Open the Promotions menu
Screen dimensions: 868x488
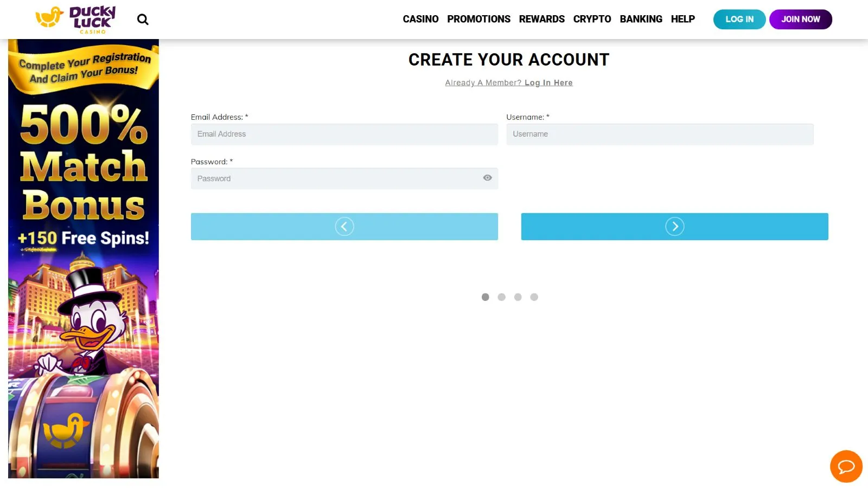tap(478, 19)
